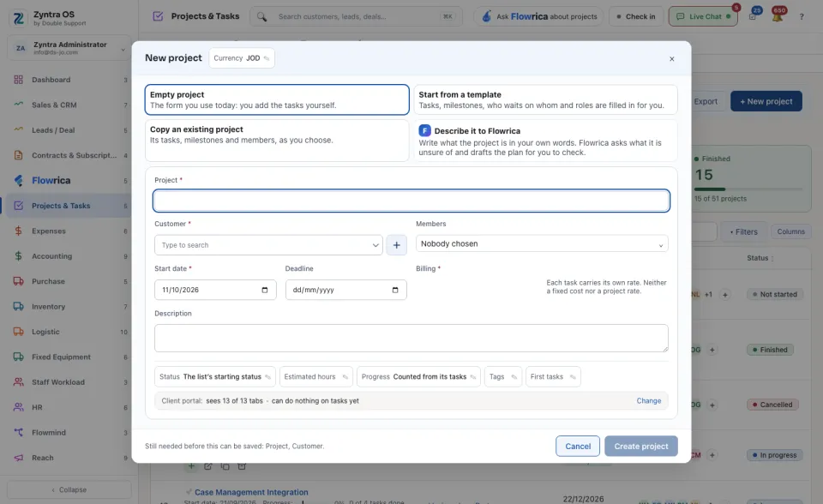Click the Create project button

click(641, 447)
